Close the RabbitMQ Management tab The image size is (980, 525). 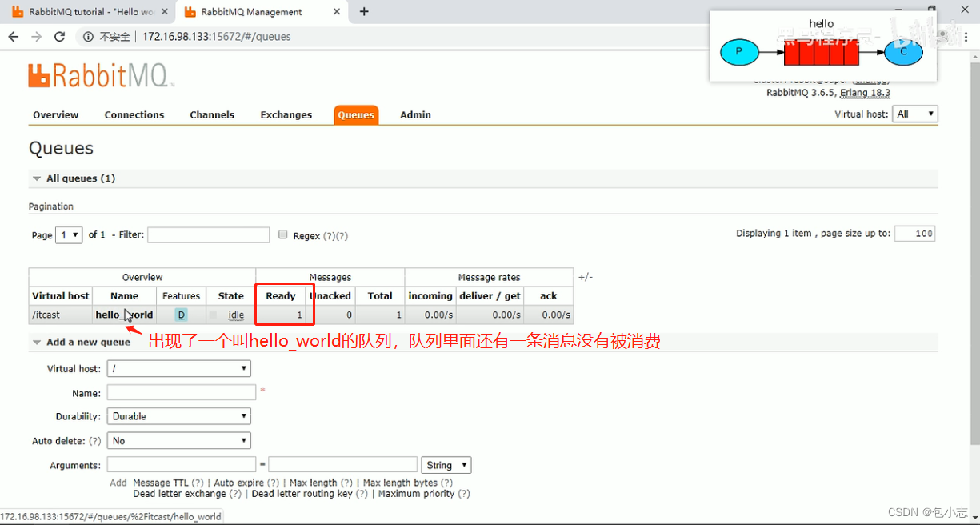click(x=338, y=12)
